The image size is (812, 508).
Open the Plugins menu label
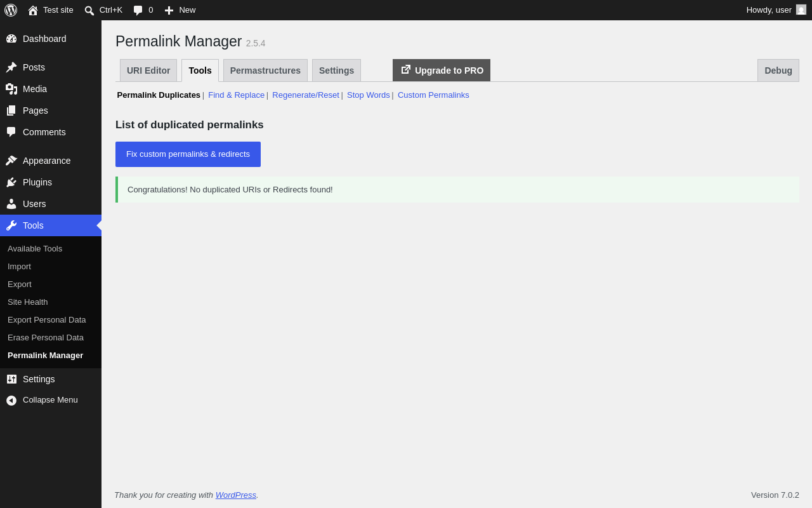37,182
